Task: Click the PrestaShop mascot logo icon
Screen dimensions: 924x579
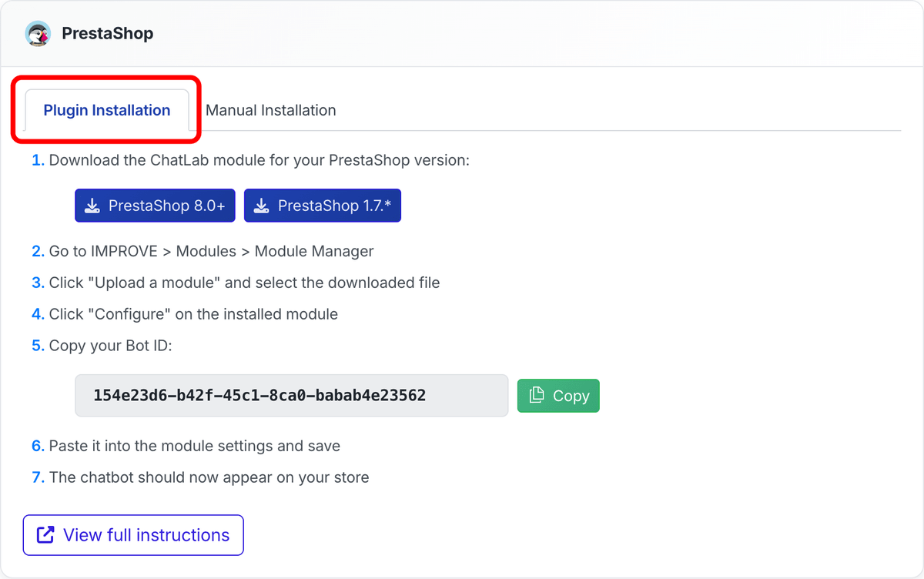Action: 38,33
